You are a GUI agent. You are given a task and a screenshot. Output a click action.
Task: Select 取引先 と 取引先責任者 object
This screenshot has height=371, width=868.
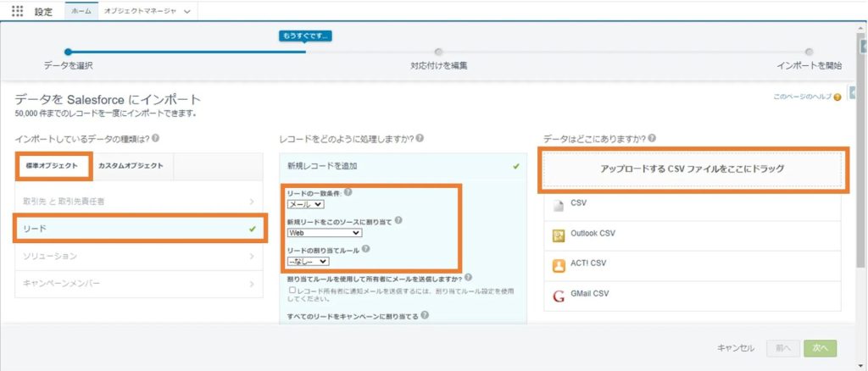point(136,201)
